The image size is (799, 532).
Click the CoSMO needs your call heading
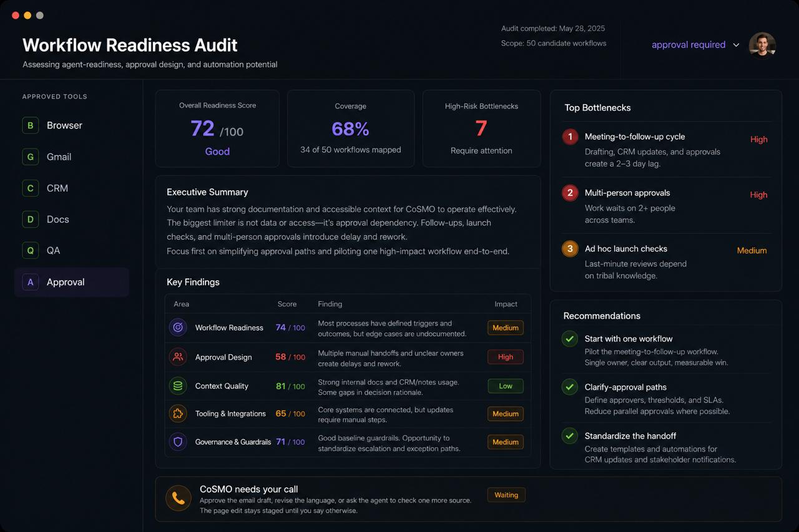pos(248,489)
